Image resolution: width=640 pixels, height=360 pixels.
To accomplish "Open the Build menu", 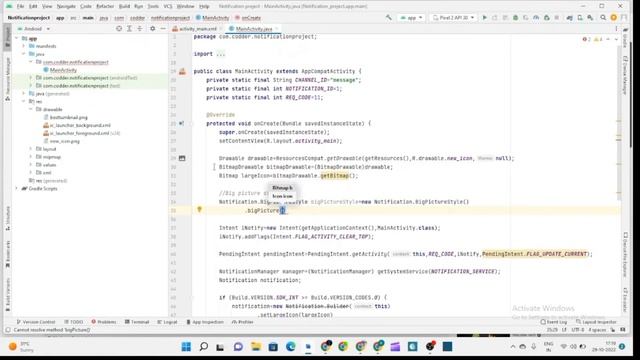I will click(124, 6).
